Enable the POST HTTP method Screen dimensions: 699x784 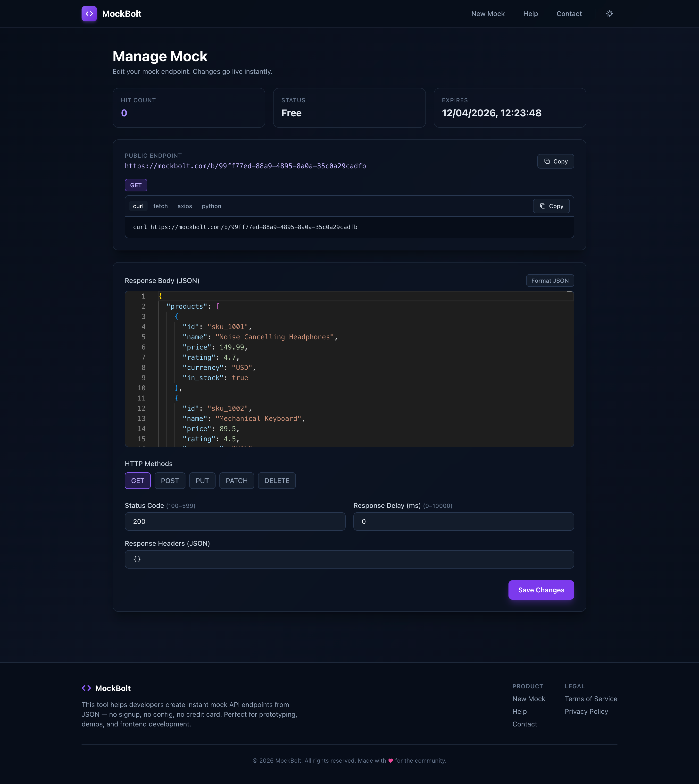point(170,481)
